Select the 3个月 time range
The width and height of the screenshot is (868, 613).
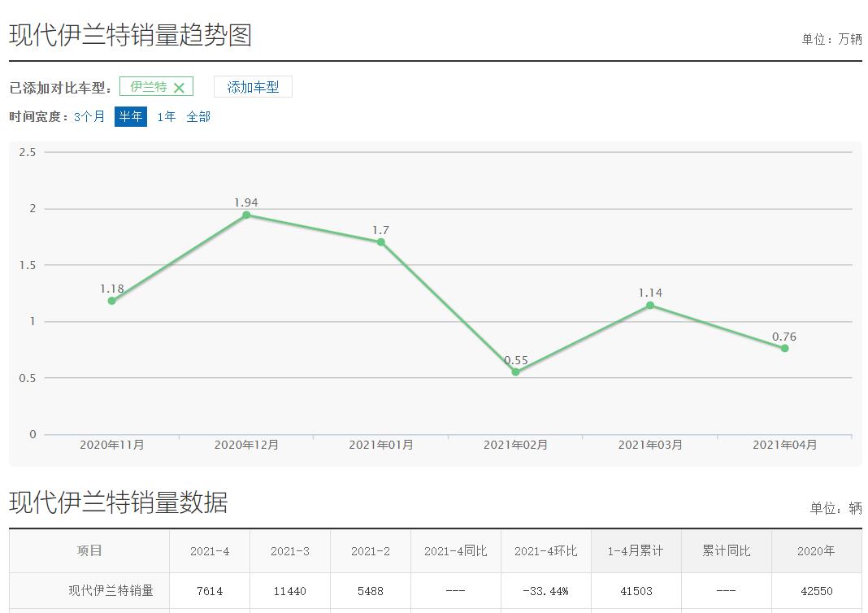(x=89, y=116)
